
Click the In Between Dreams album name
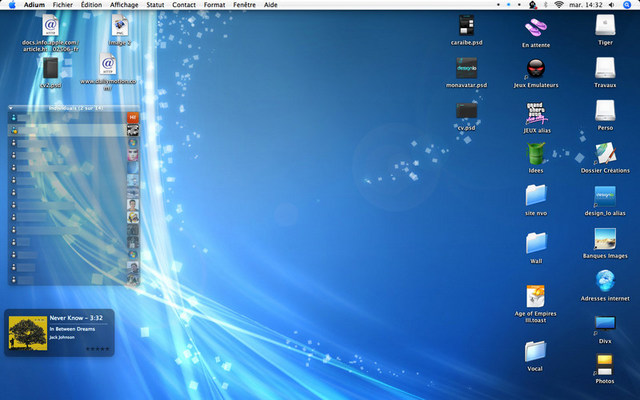tap(72, 329)
